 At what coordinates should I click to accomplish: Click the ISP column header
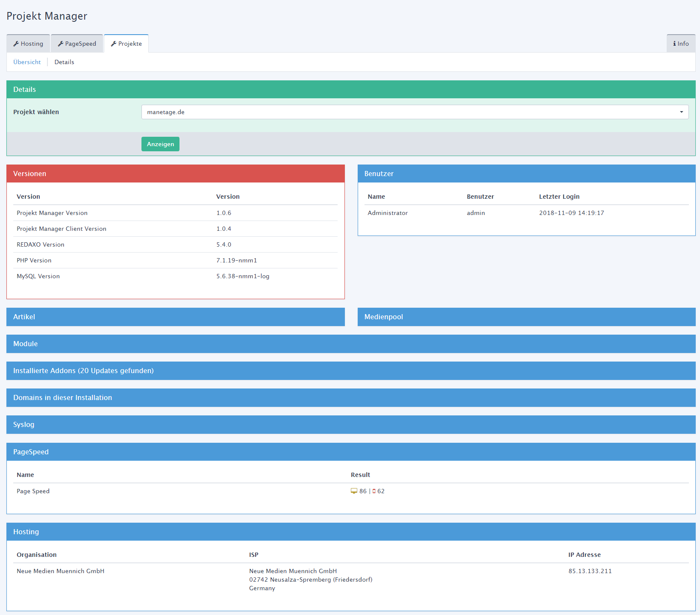point(254,555)
